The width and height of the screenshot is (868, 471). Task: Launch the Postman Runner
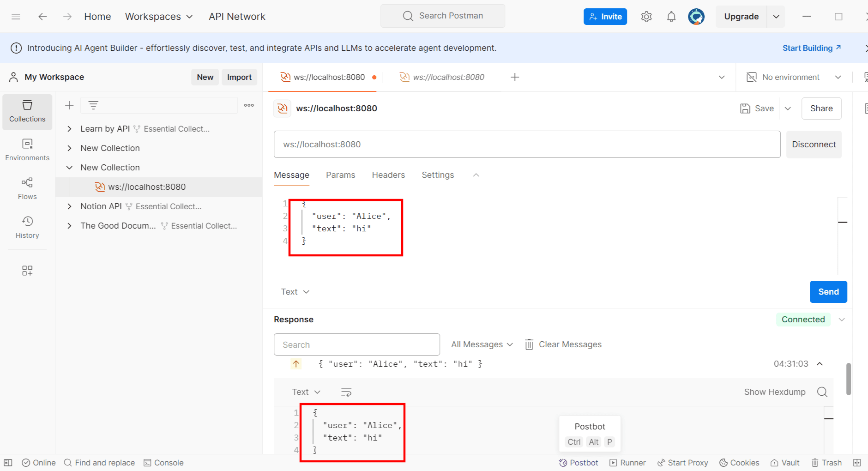click(627, 462)
